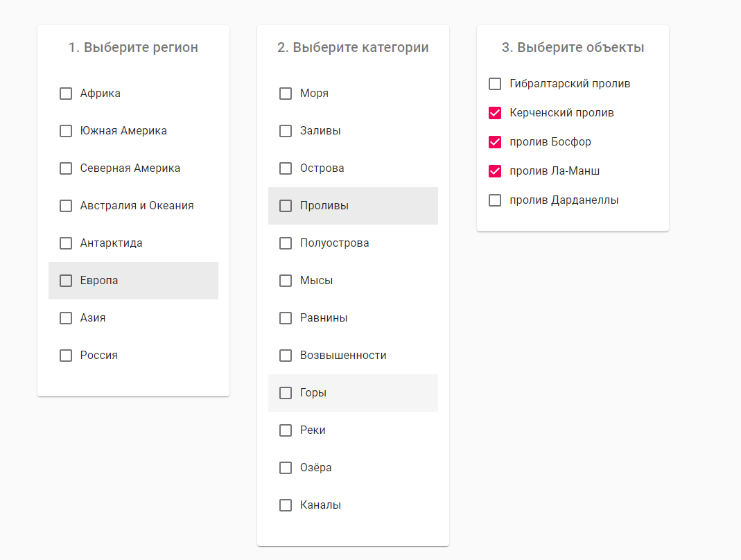Uncheck пролив Ла-Манш object
This screenshot has height=560, width=741.
pos(495,171)
